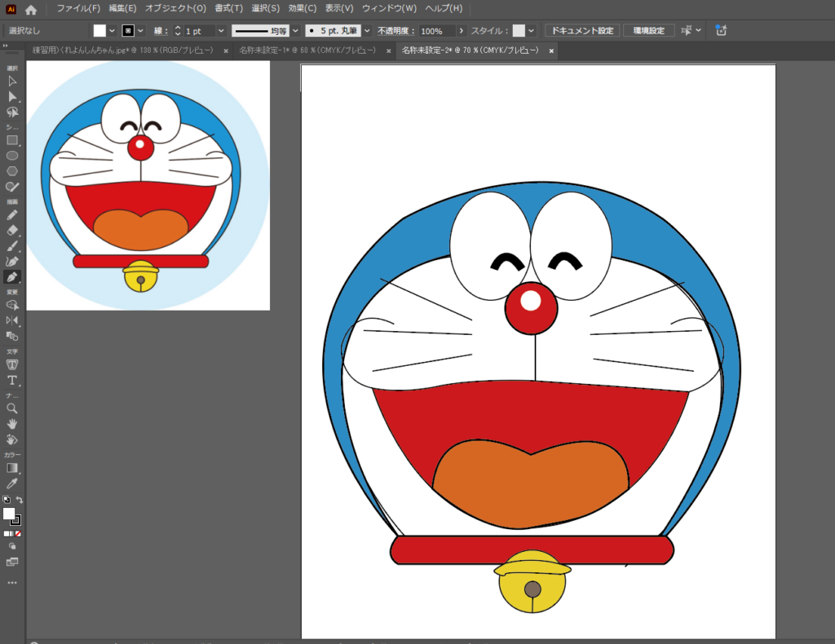Viewport: 835px width, 644px height.
Task: Click the ドキュメント設定 button
Action: pos(582,31)
